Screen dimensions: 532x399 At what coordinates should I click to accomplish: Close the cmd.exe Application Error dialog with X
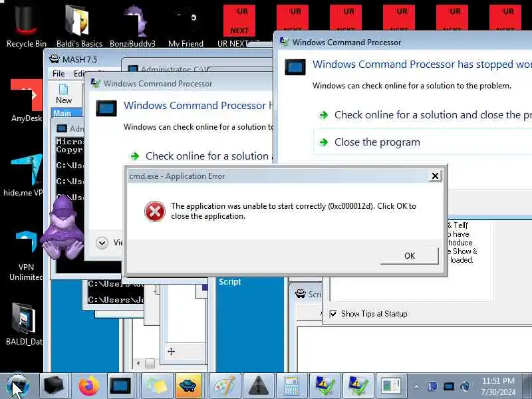click(x=435, y=176)
